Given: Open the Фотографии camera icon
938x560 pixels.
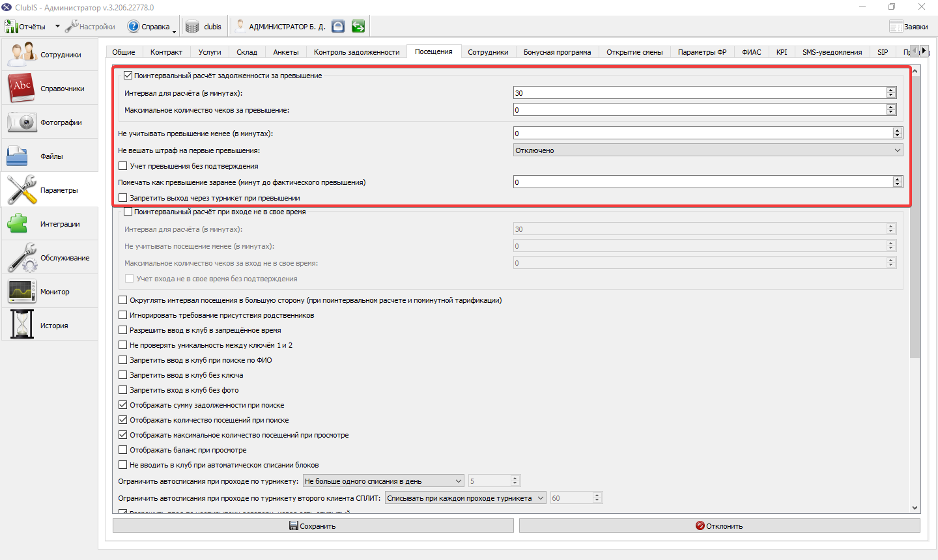Looking at the screenshot, I should tap(21, 122).
